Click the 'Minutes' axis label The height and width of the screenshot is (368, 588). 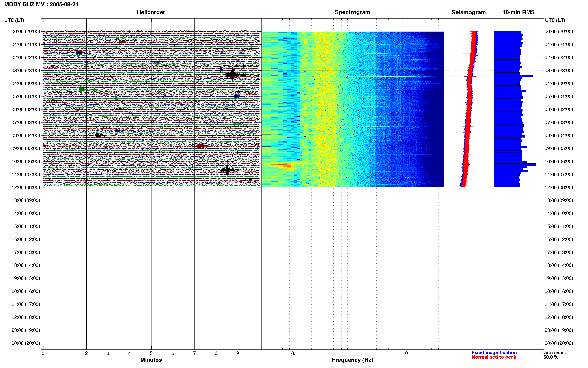click(151, 360)
